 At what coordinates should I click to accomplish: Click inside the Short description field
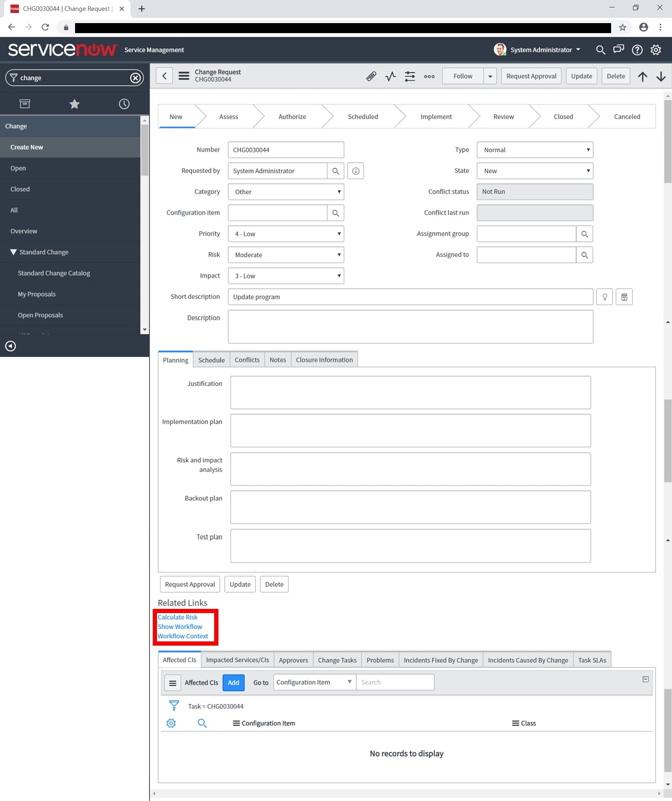(411, 297)
